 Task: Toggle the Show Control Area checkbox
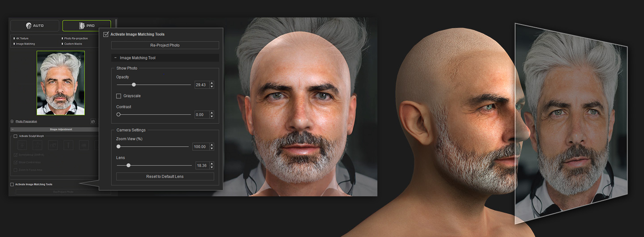coord(16,162)
